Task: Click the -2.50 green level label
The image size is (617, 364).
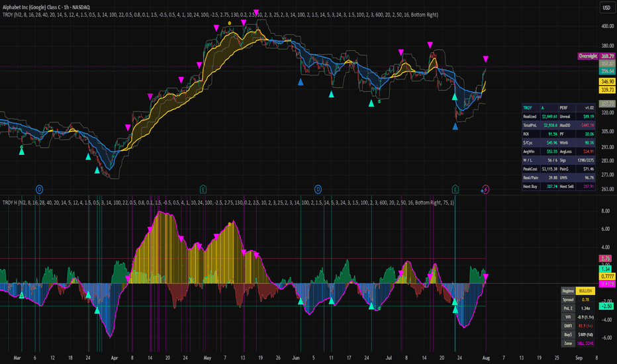Action: click(606, 306)
